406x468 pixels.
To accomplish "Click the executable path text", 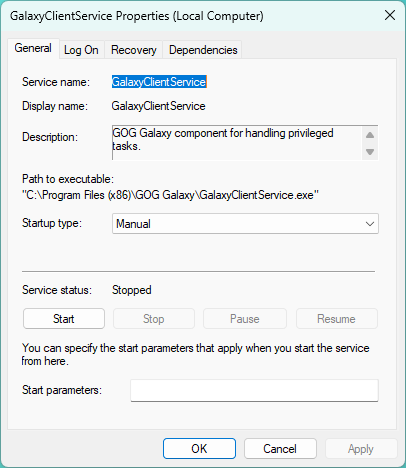I will (170, 195).
